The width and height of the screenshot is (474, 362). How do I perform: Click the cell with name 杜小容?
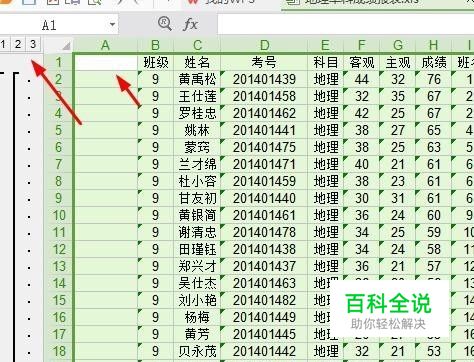197,181
